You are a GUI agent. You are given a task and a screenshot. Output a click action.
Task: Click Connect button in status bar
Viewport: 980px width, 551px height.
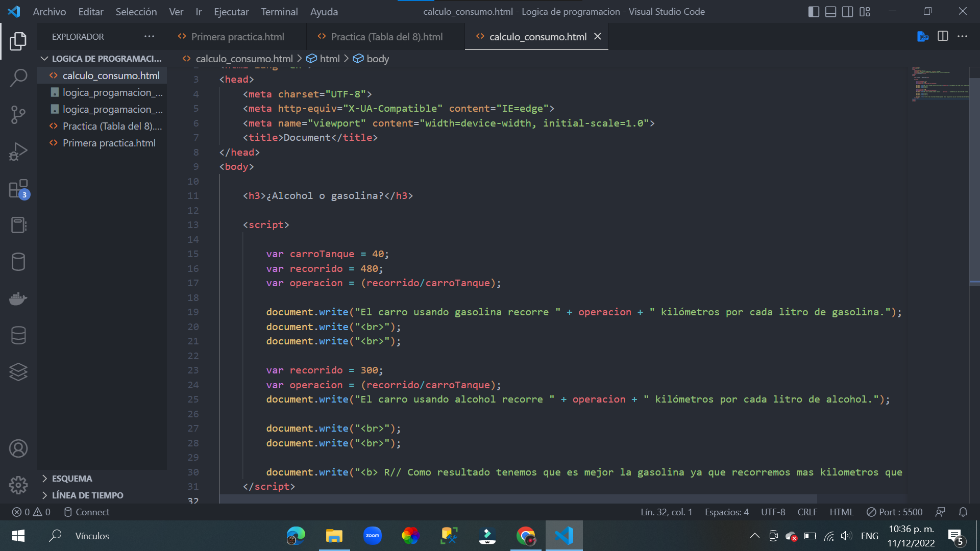coord(86,512)
